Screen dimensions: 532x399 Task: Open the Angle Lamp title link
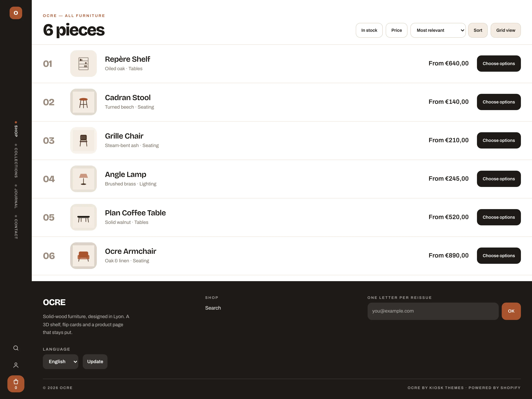tap(126, 174)
